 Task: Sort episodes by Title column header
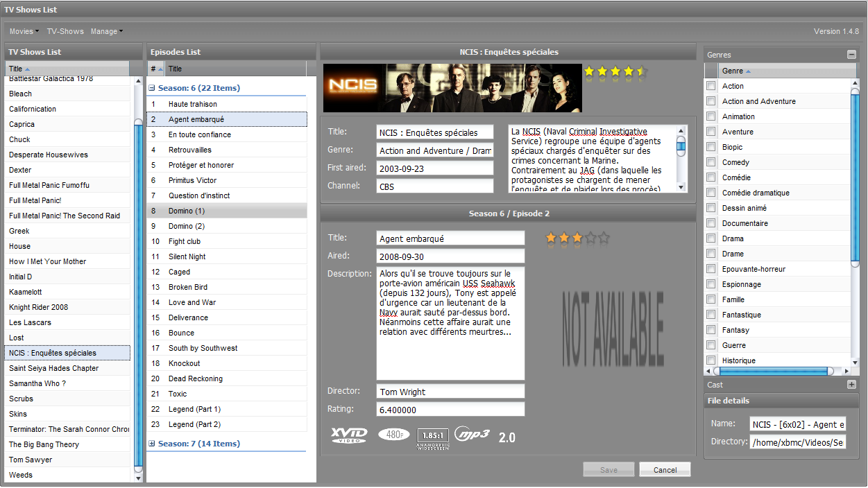[x=235, y=69]
